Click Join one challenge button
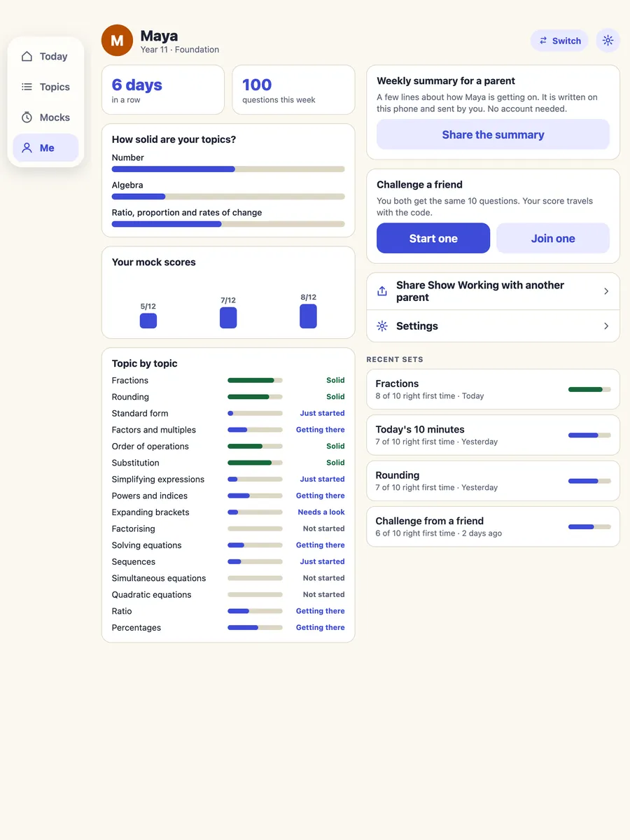The width and height of the screenshot is (630, 840). (553, 238)
